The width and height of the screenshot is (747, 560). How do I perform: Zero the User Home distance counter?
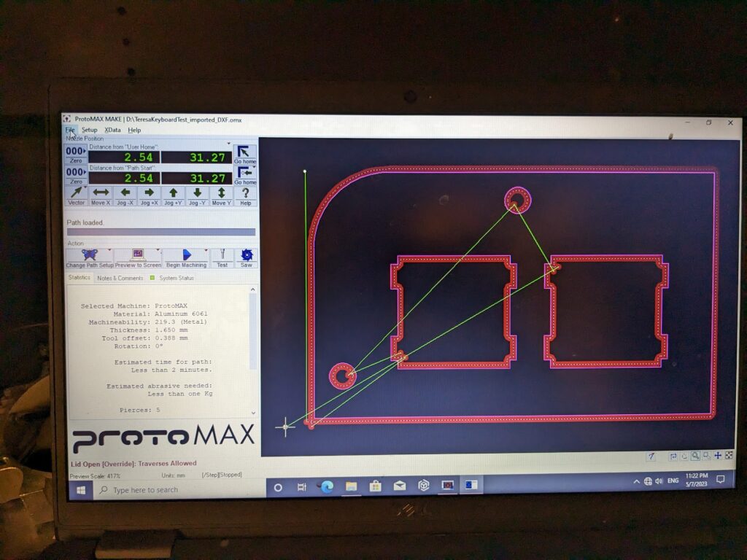pyautogui.click(x=76, y=154)
